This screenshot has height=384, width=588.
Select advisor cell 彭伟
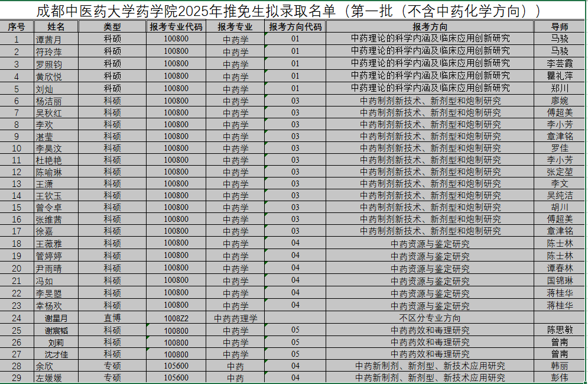coord(560,377)
